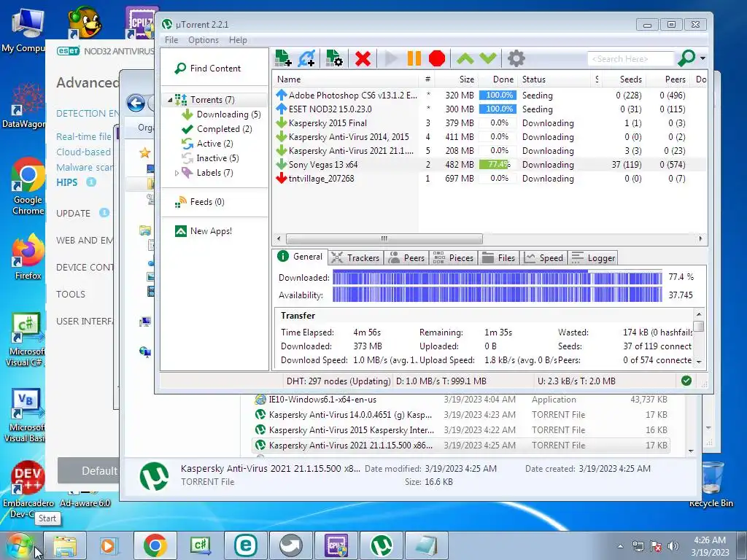Image resolution: width=747 pixels, height=560 pixels.
Task: Click the Downloaded pieces bar
Action: tap(497, 277)
